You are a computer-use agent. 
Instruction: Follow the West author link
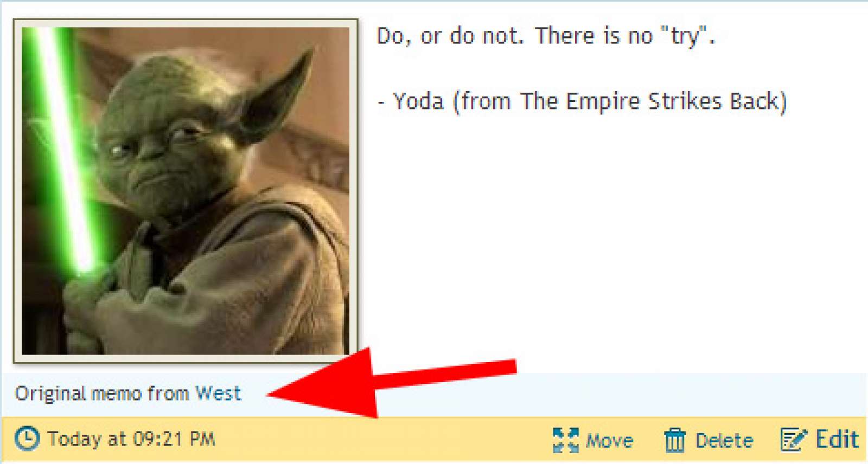pyautogui.click(x=218, y=393)
